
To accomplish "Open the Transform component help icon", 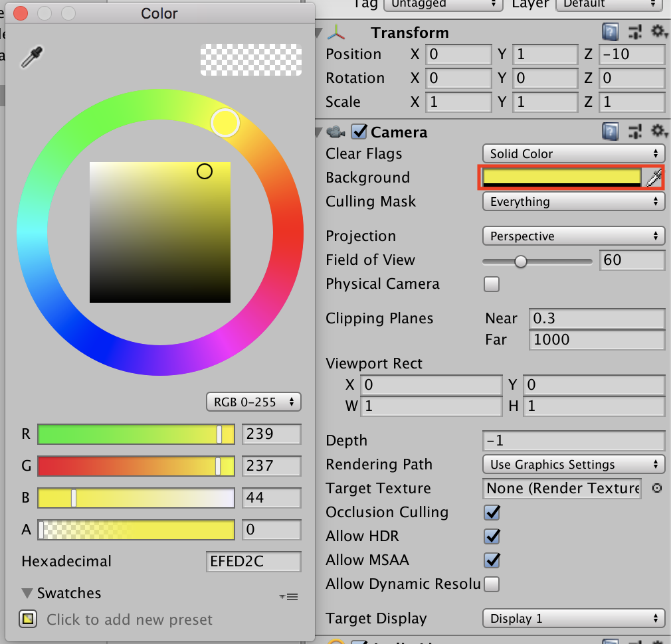I will [610, 32].
